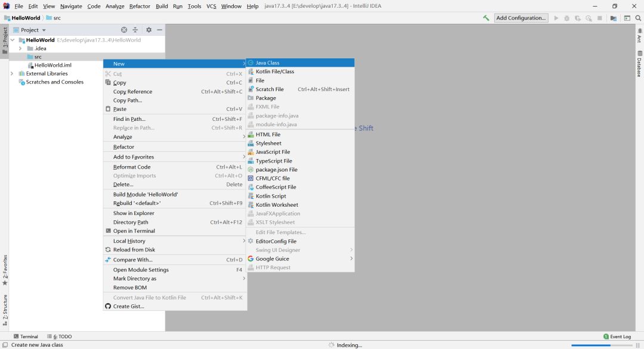Click the Collapse All icon in Project panel
644x349 pixels.
(135, 30)
